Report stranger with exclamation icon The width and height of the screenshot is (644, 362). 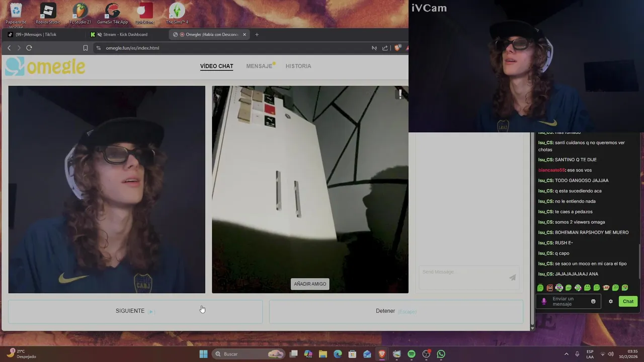pyautogui.click(x=400, y=94)
